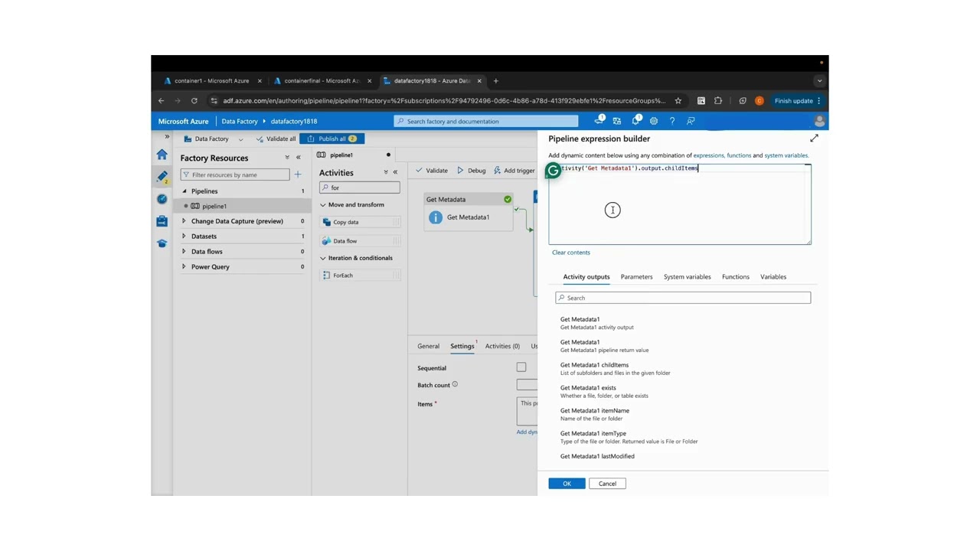Screen dimensions: 980x551
Task: Click Validate on the pipeline toolbar
Action: tap(432, 171)
